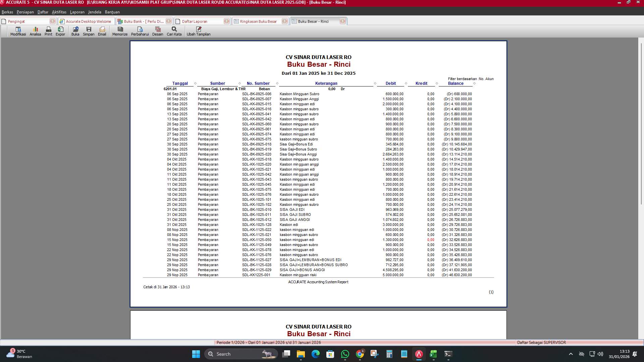Image resolution: width=644 pixels, height=362 pixels.
Task: Open the Laporan menu
Action: 77,12
